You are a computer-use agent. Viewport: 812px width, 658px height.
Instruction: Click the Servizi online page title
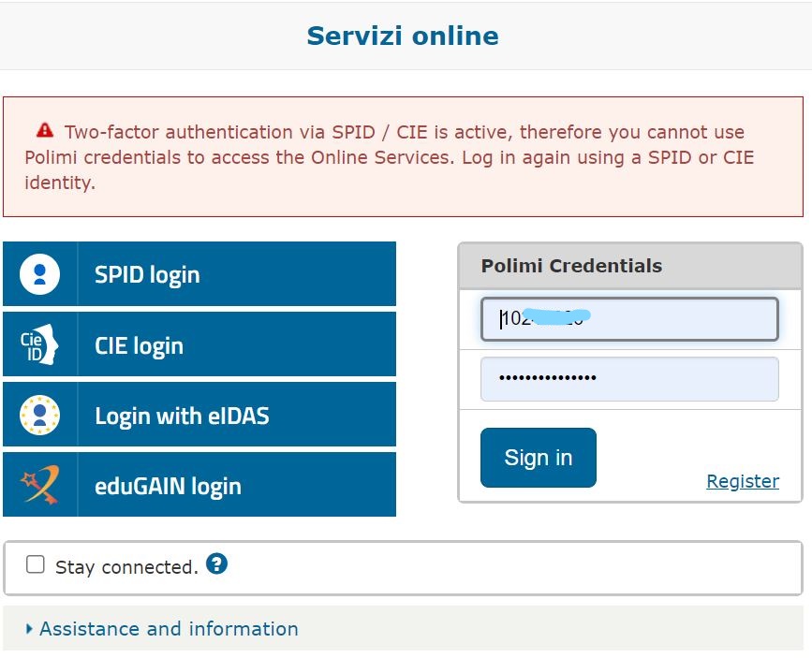click(x=403, y=36)
